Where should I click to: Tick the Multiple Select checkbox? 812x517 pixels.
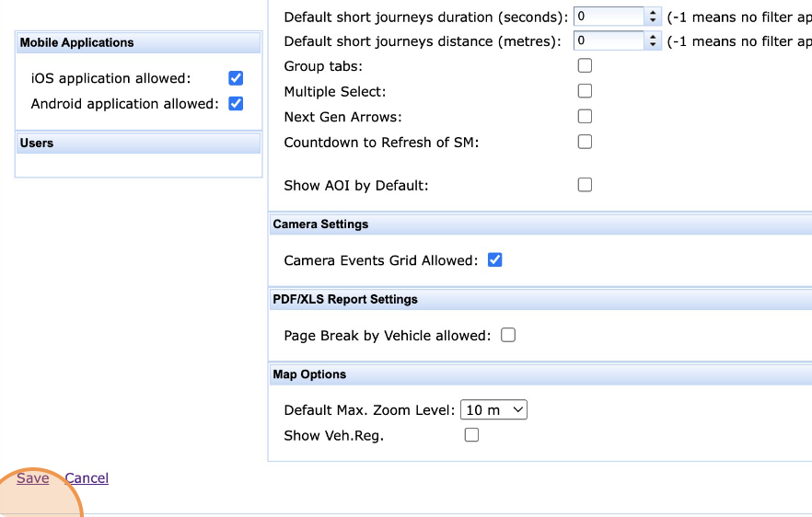[x=585, y=91]
